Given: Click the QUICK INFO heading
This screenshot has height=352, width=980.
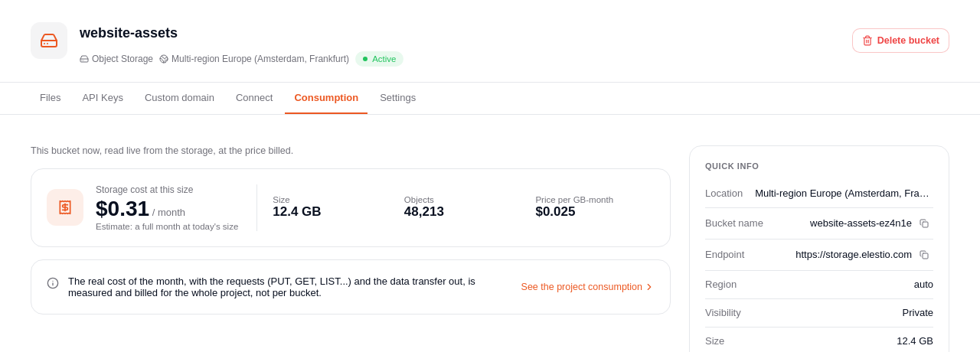Looking at the screenshot, I should 732,166.
